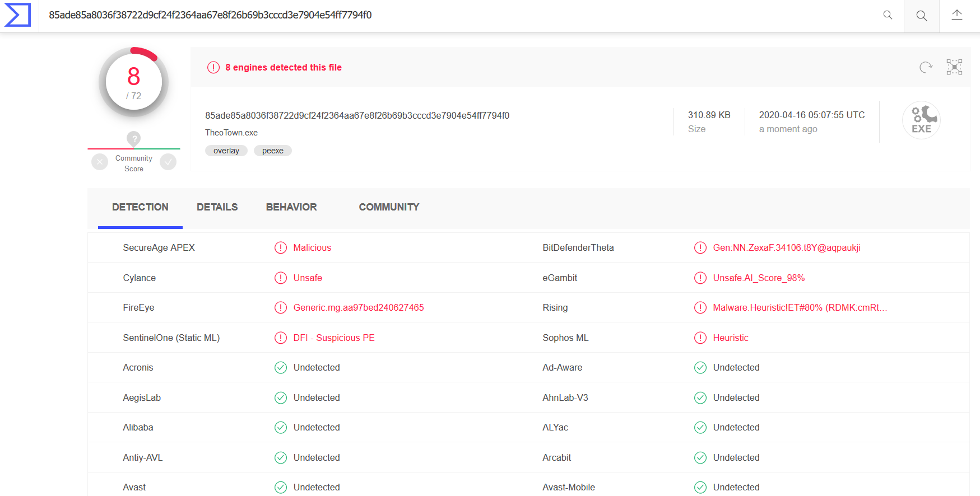Click Generic.mg.aa97bed240627465 result
Screen dimensions: 980x496
pos(359,307)
